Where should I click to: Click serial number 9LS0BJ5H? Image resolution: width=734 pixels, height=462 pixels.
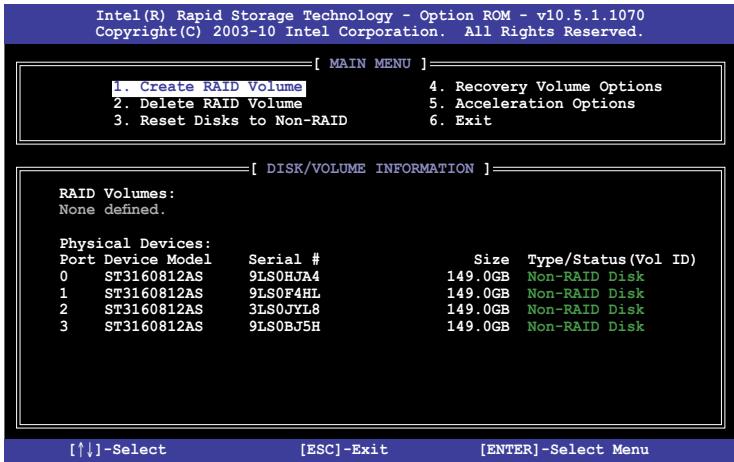click(284, 326)
